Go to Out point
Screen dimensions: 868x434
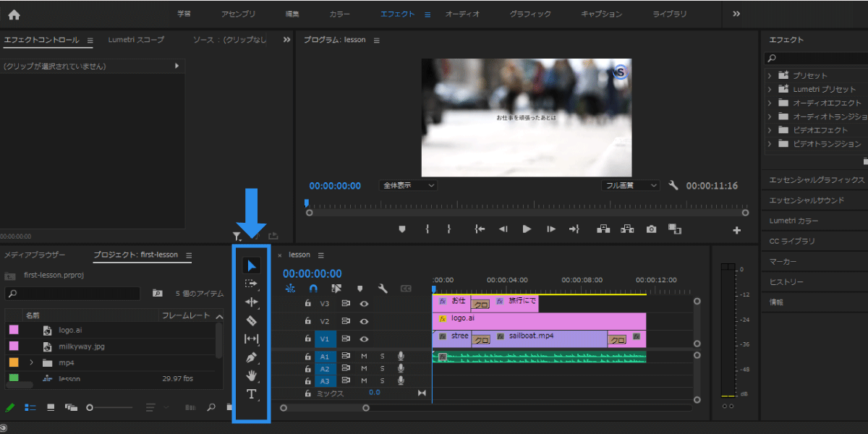coord(574,229)
